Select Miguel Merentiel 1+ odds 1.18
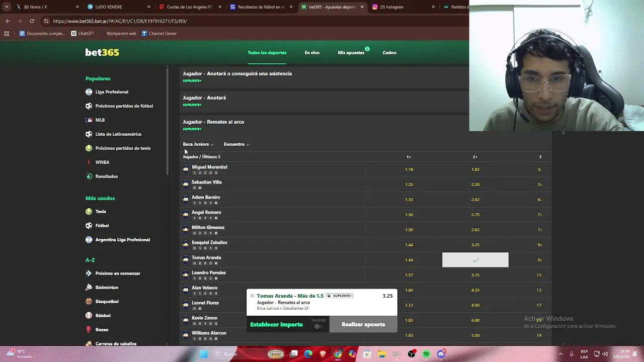Screen dimensions: 644x362 coord(409,169)
